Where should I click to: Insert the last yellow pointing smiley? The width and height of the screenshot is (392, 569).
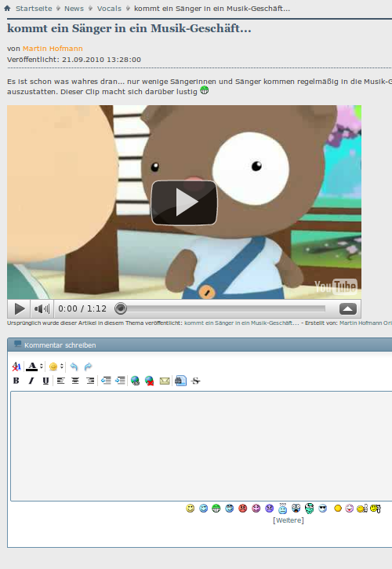376,509
